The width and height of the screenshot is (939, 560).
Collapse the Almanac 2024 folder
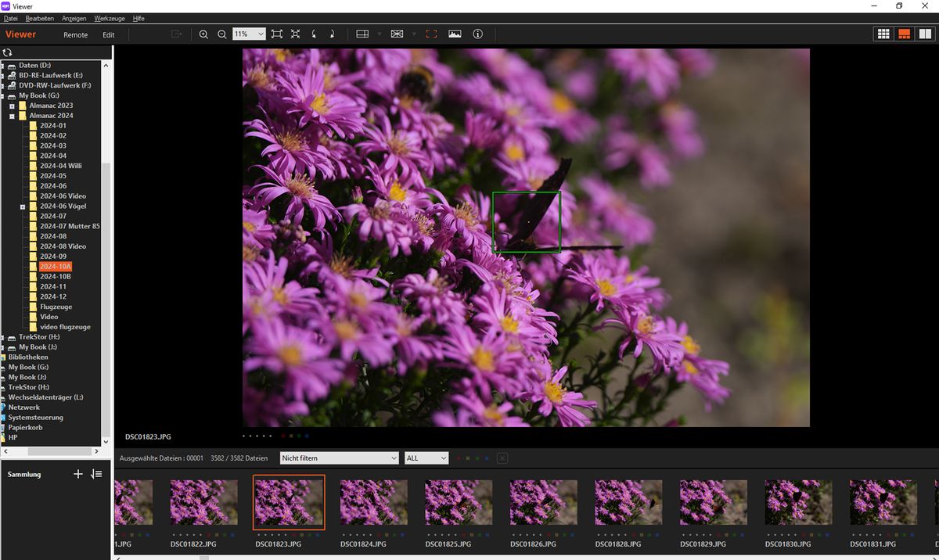(13, 116)
